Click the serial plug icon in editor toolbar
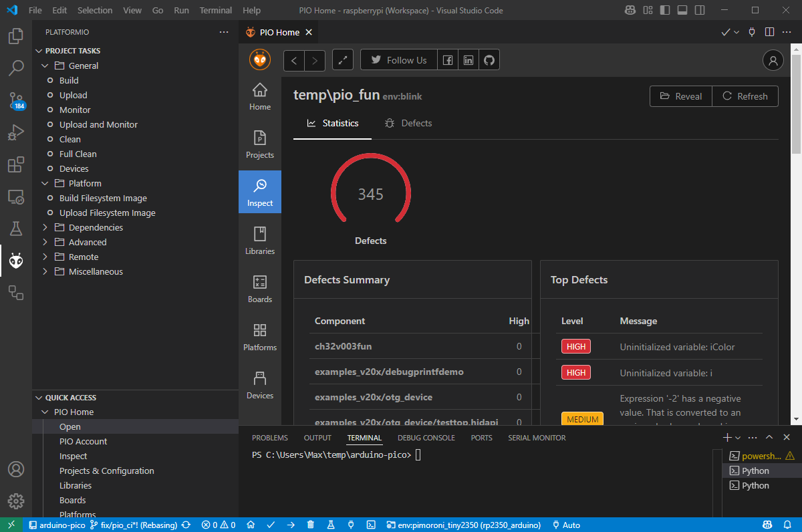Screen dimensions: 802x532 point(752,32)
